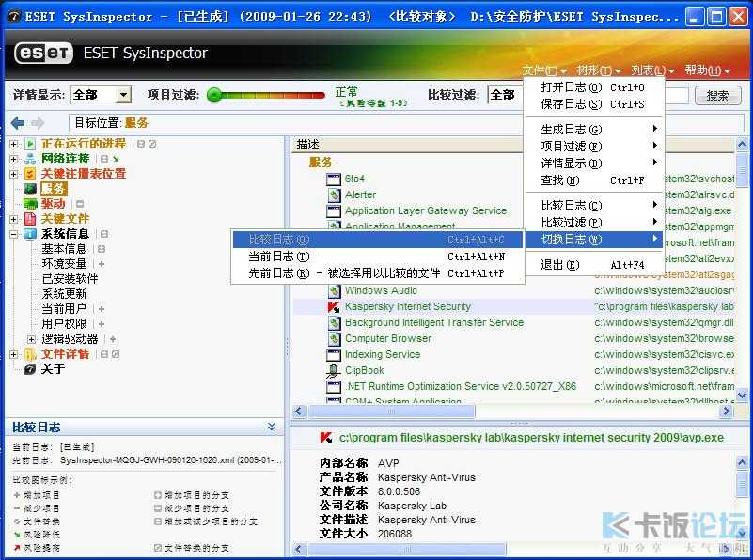Expand the key registry locations node
753x560 pixels.
[x=13, y=174]
